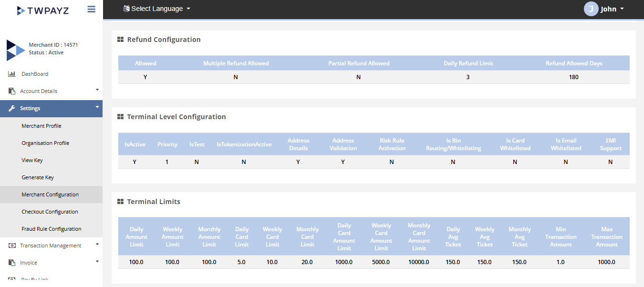Open the View Key page
644x287 pixels.
click(x=32, y=160)
